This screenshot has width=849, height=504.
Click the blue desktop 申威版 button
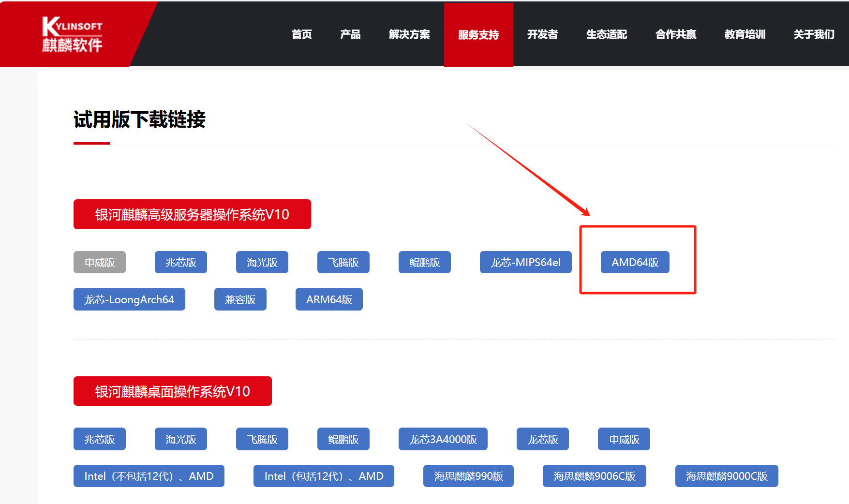pyautogui.click(x=624, y=439)
